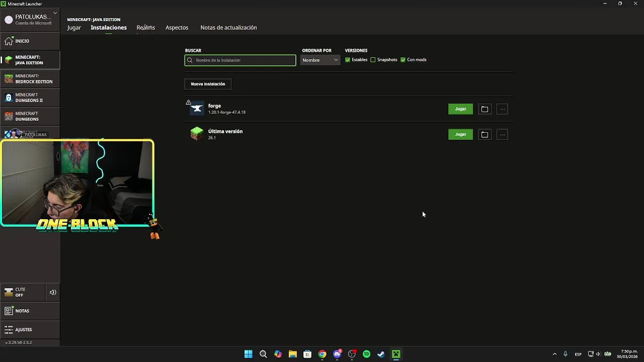Click the Minecraft Launcher taskbar icon
Viewport: 644px width, 362px height.
point(396,354)
